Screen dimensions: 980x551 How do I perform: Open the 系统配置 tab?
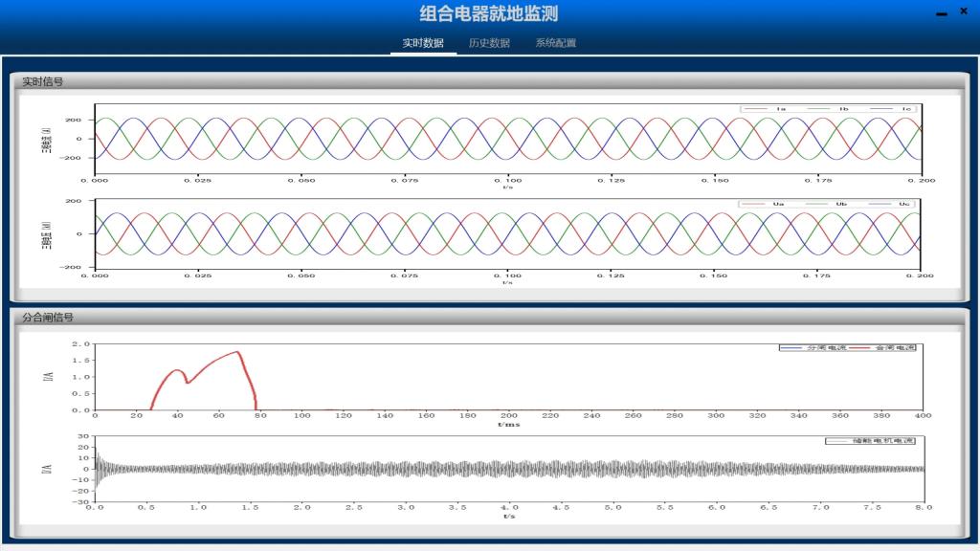(555, 42)
